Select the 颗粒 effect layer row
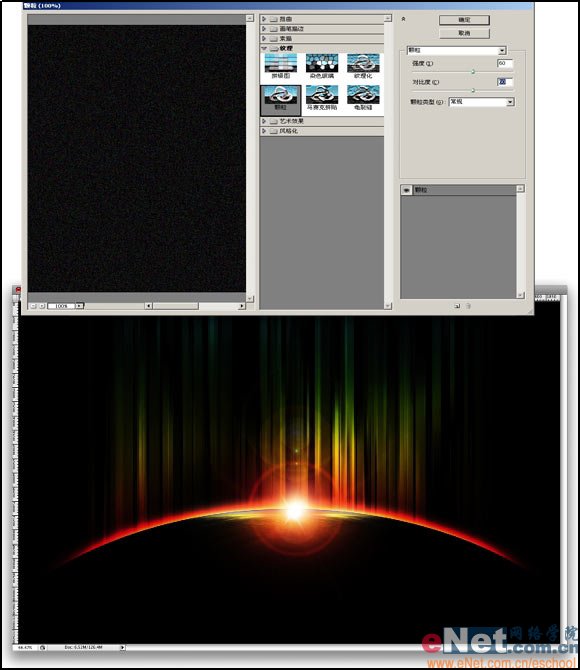The image size is (580, 670). coord(458,190)
